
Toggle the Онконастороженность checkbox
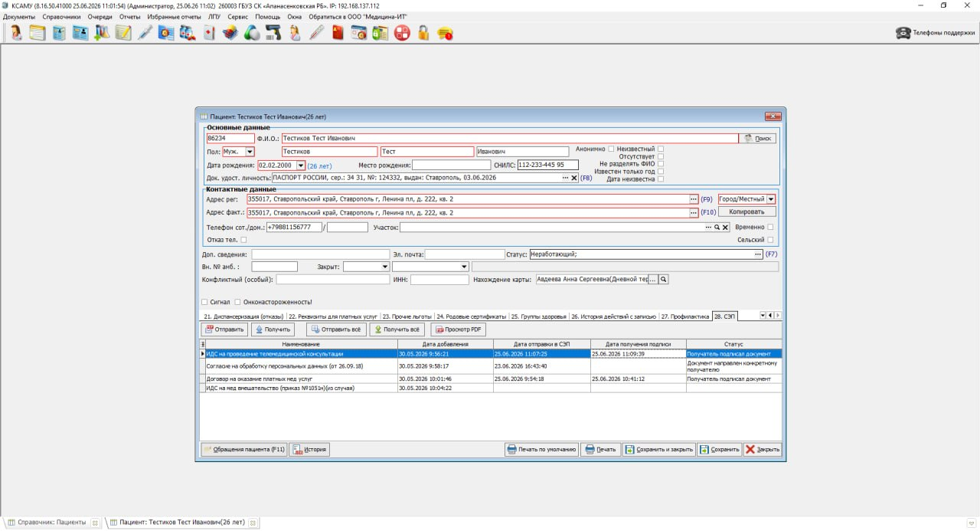coord(238,302)
